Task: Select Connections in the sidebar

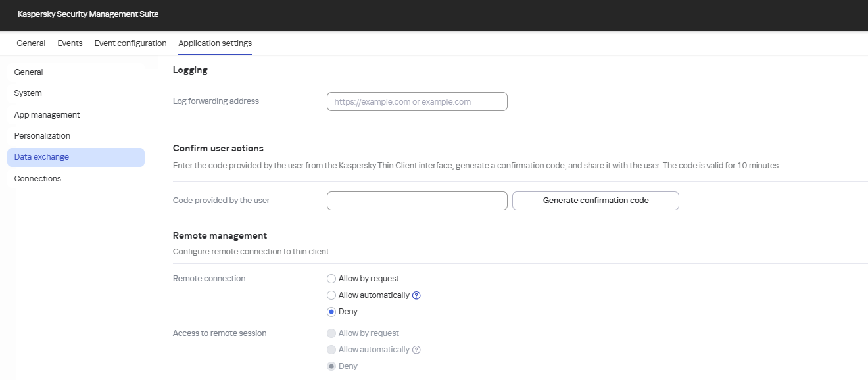Action: (x=37, y=178)
